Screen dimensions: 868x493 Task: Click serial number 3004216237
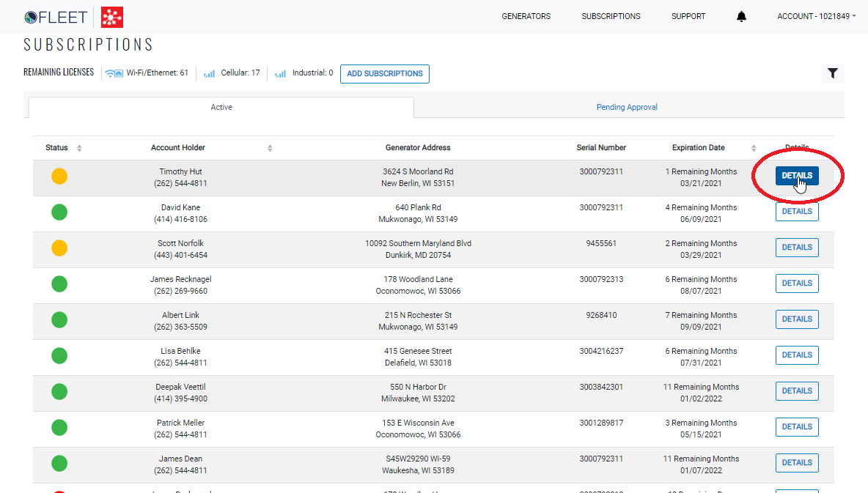601,352
